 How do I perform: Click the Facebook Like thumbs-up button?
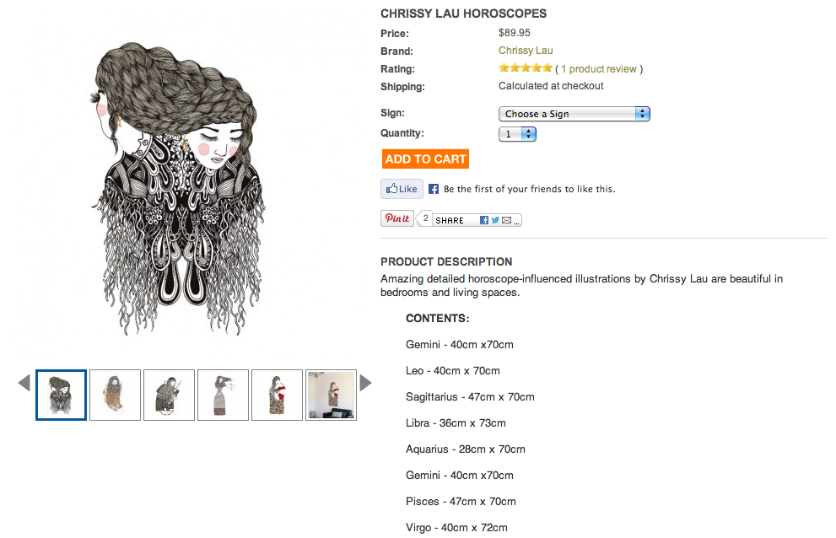(401, 189)
